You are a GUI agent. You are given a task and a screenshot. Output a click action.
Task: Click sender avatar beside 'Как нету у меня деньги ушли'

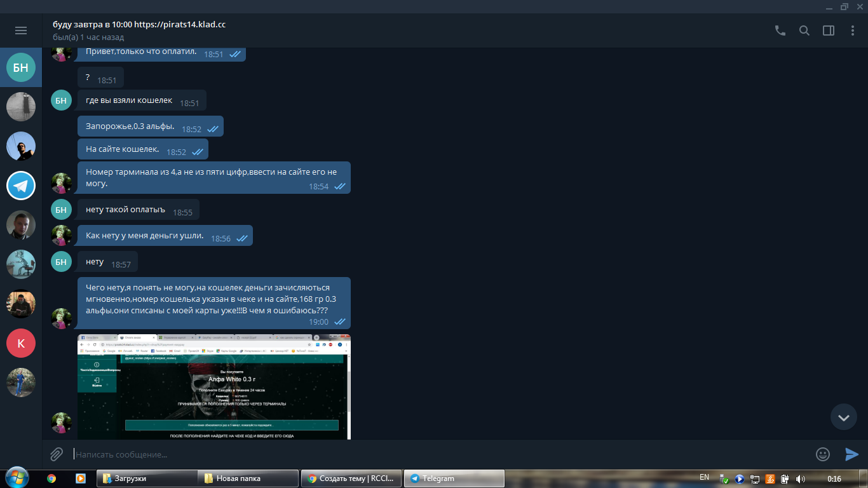pyautogui.click(x=61, y=236)
